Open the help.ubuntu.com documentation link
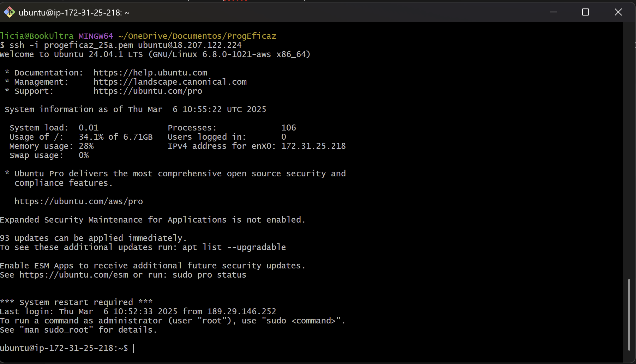636x364 pixels. click(x=150, y=73)
